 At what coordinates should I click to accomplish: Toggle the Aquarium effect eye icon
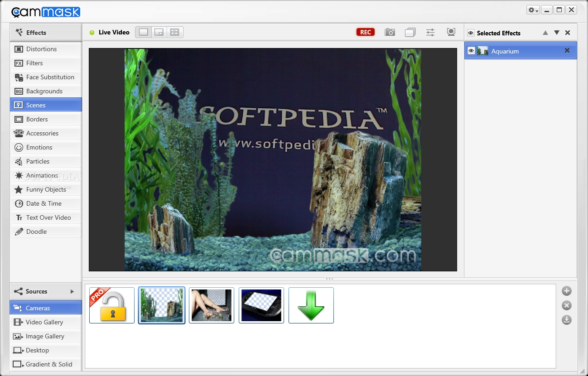pos(471,51)
